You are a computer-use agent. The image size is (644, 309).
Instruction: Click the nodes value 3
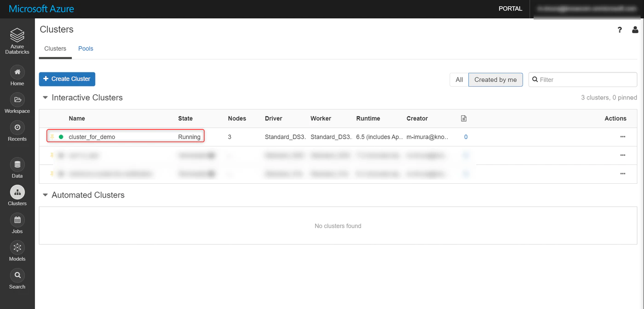pos(230,137)
